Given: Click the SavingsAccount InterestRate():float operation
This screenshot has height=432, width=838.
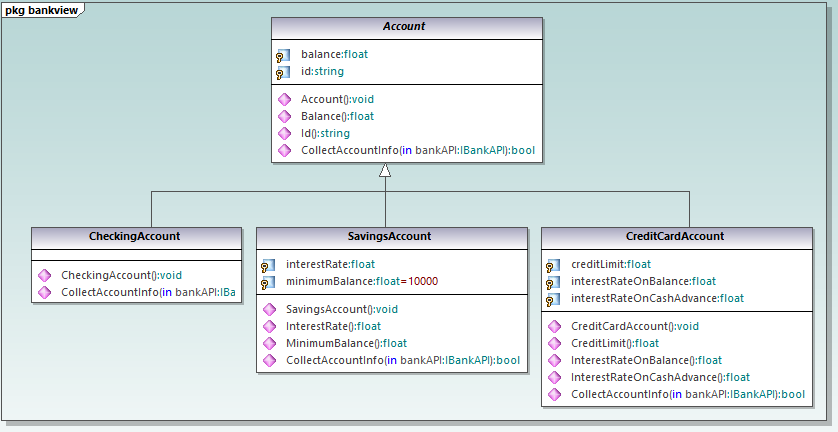Looking at the screenshot, I should [333, 326].
